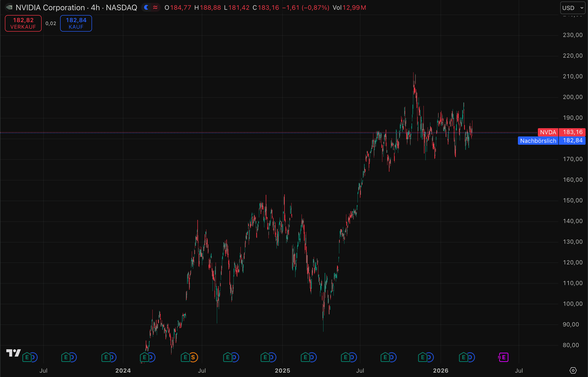Click the earnings marker just before the 2025 label

pyautogui.click(x=265, y=357)
